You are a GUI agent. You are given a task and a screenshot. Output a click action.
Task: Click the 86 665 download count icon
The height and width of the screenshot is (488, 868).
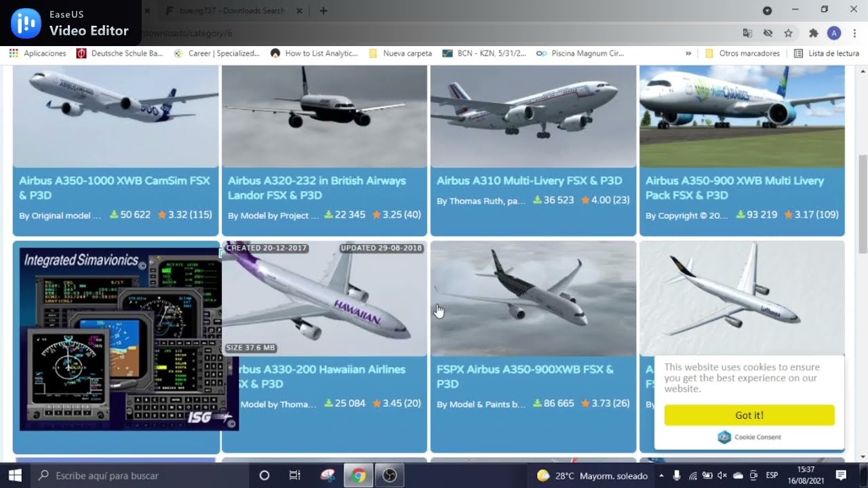tap(537, 403)
